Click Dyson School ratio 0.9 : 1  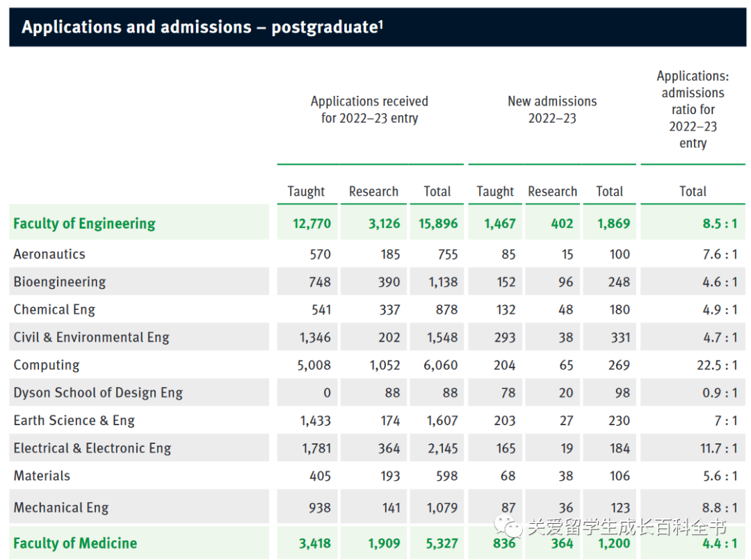720,393
